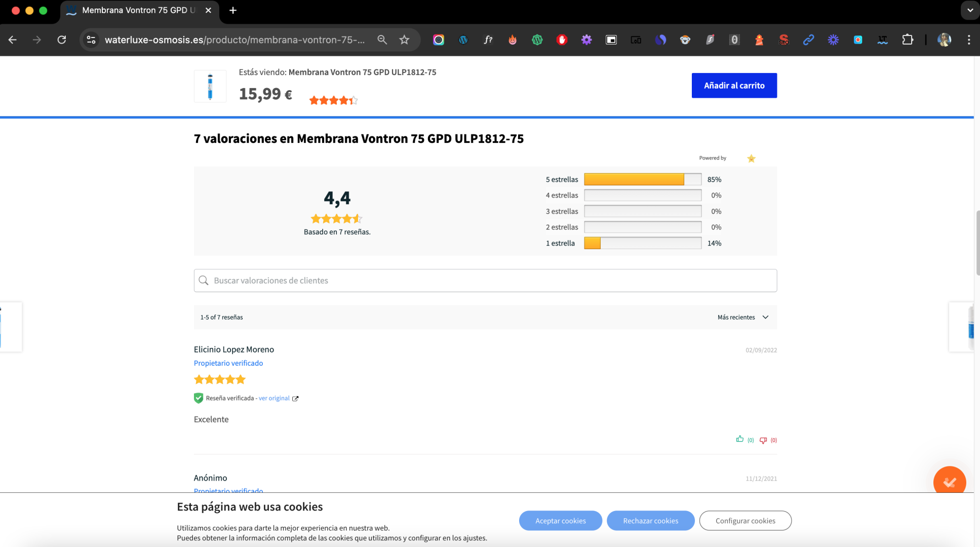Viewport: 980px width, 547px height.
Task: Open the Fonts Ninja f? extension
Action: pos(488,40)
